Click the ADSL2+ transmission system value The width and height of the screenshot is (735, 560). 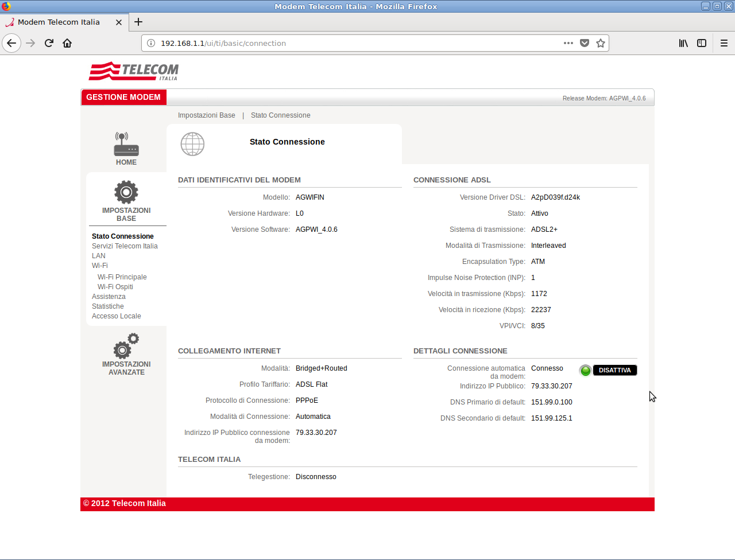pyautogui.click(x=544, y=230)
